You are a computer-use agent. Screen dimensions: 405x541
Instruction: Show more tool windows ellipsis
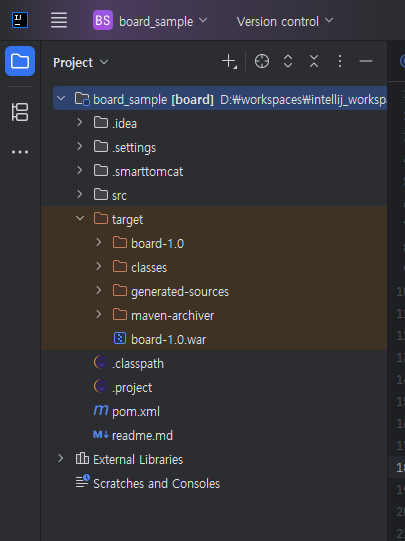coord(20,152)
